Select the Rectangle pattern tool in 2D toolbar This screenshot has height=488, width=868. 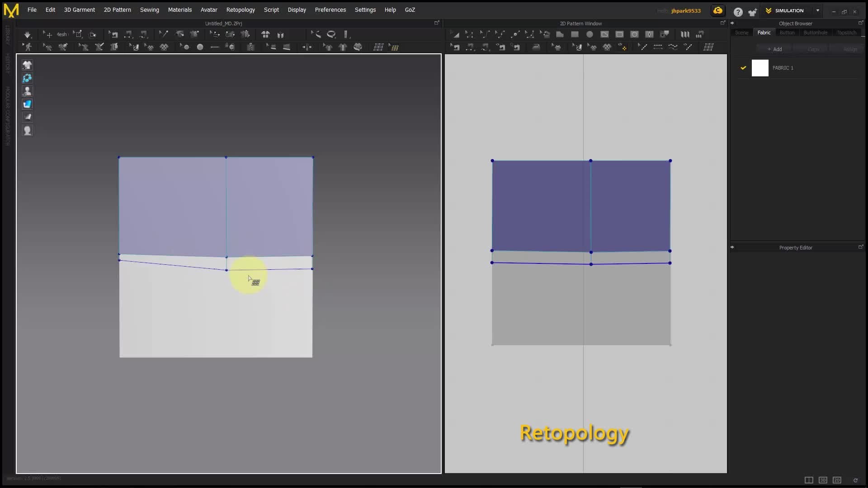[x=575, y=34]
